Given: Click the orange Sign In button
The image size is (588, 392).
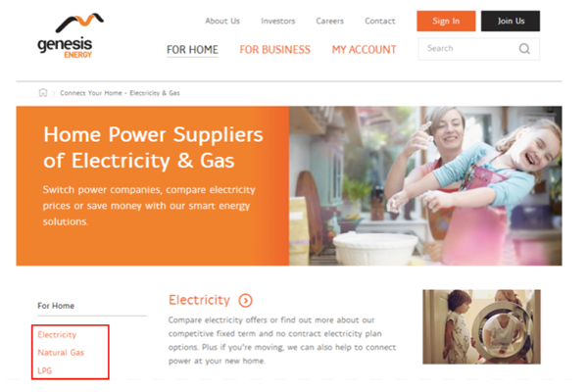Looking at the screenshot, I should tap(446, 21).
